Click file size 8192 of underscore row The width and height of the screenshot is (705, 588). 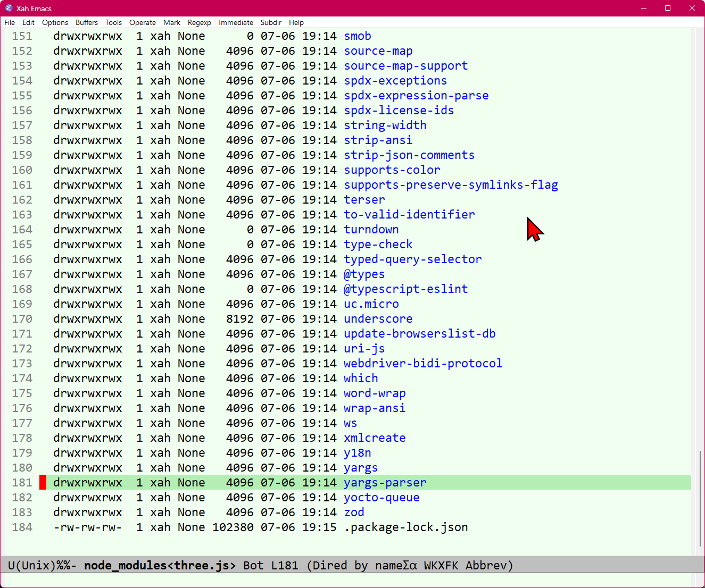(240, 319)
